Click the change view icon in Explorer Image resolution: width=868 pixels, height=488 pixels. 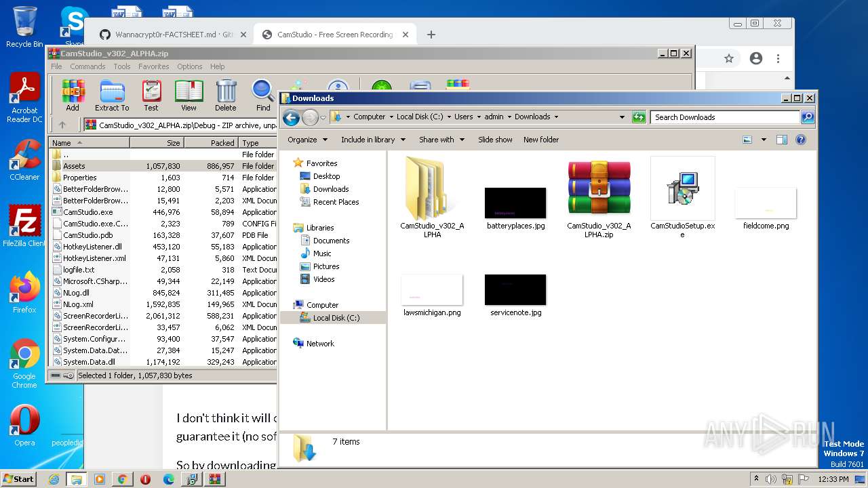point(747,140)
